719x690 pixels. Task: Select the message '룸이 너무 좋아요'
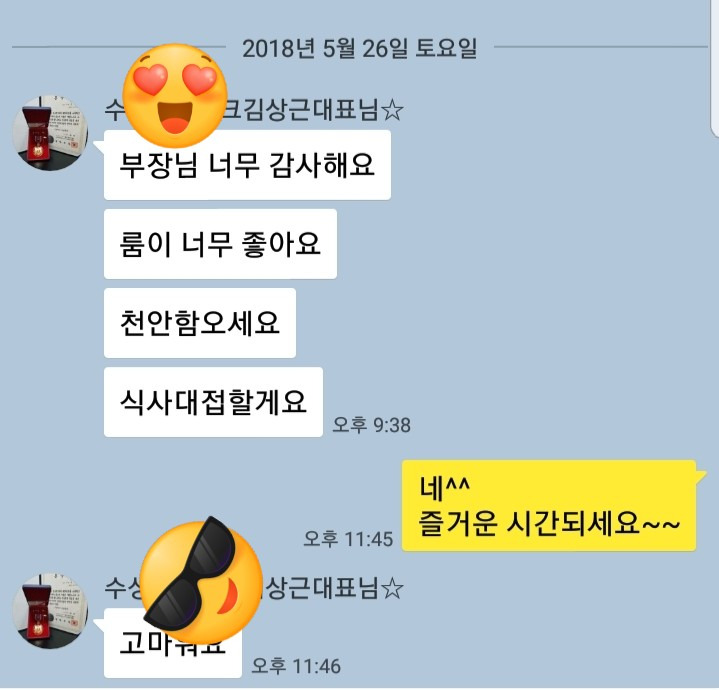(220, 244)
